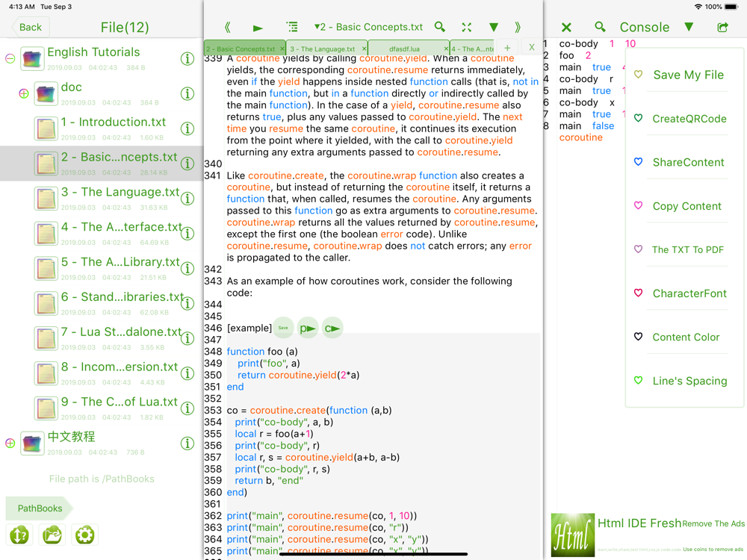The width and height of the screenshot is (747, 560).
Task: Show info for doc folder
Action: click(x=187, y=93)
